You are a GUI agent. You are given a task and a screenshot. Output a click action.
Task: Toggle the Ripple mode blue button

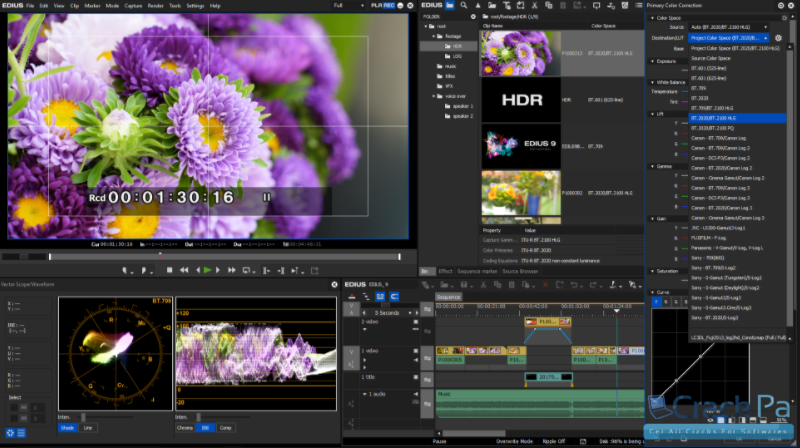(380, 296)
